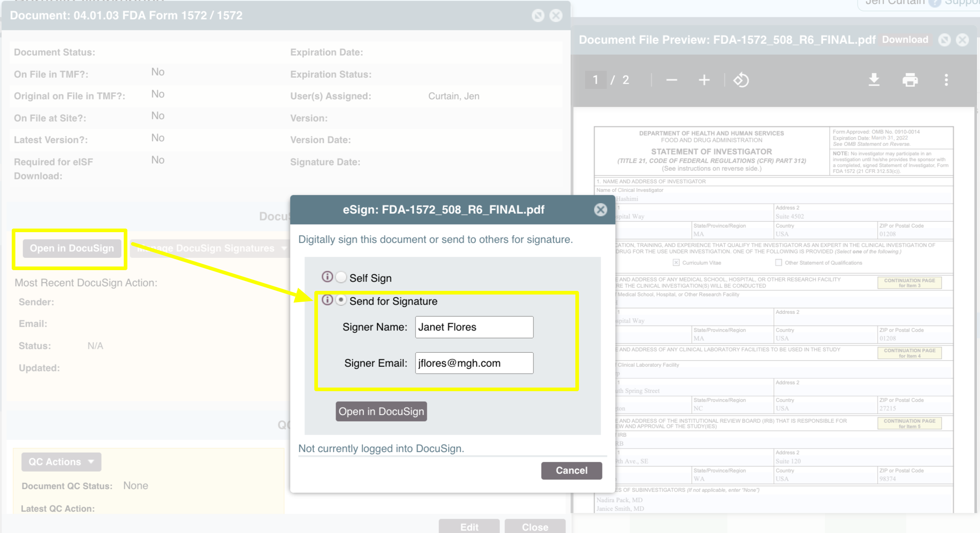Click the Signer Email input field
The height and width of the screenshot is (533, 980).
(x=474, y=363)
